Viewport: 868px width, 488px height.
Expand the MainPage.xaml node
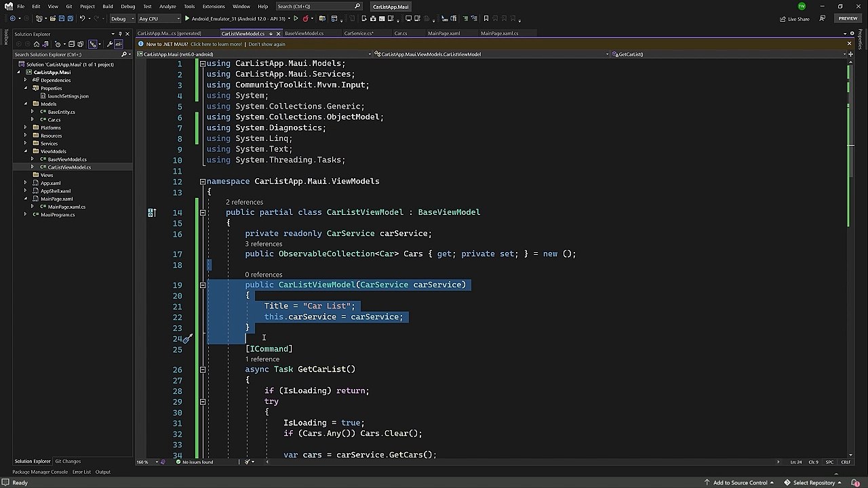coord(26,199)
